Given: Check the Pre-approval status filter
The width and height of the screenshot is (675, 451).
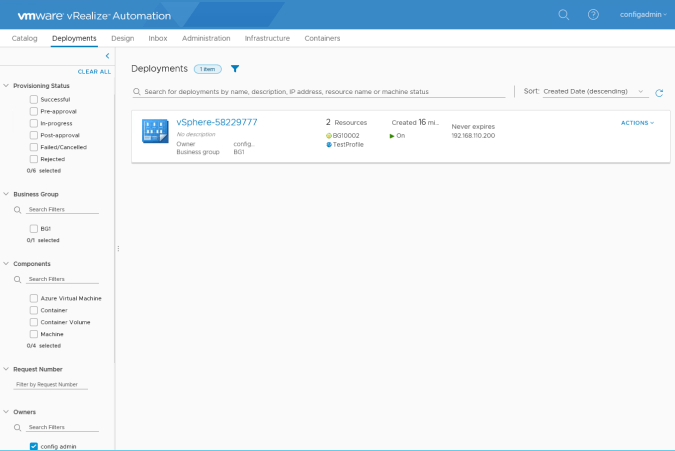Looking at the screenshot, I should 34,111.
